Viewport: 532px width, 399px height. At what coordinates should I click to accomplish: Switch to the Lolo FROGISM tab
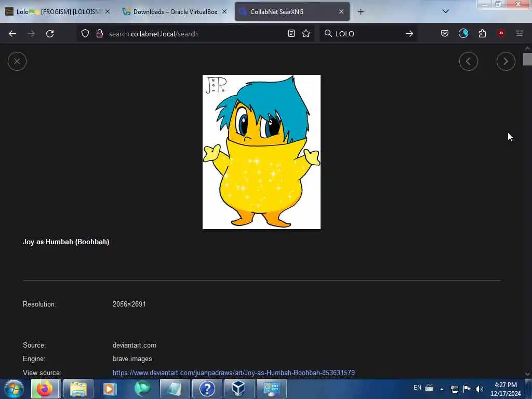(58, 12)
